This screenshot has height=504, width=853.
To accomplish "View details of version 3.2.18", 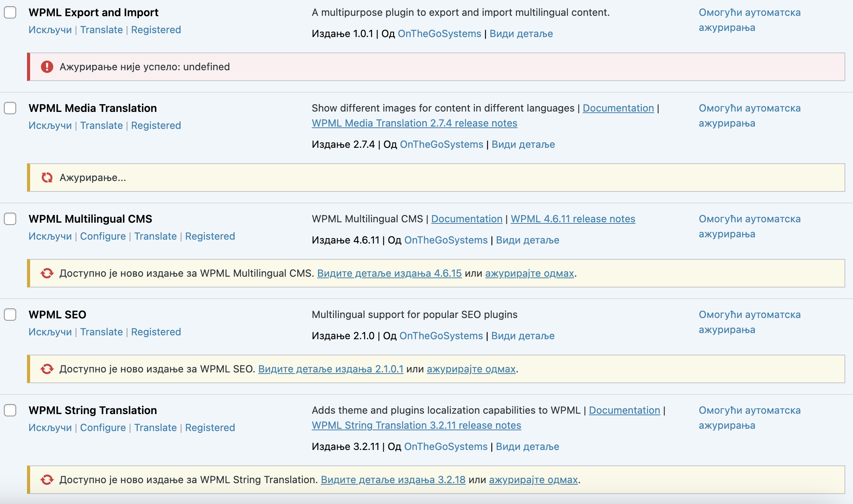I will (393, 480).
